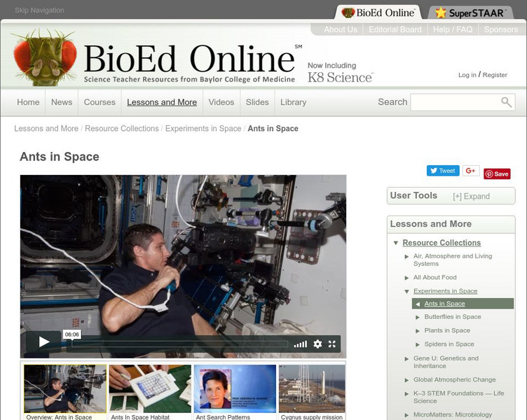Share on Google Plus button
This screenshot has height=420, width=527.
coord(471,171)
